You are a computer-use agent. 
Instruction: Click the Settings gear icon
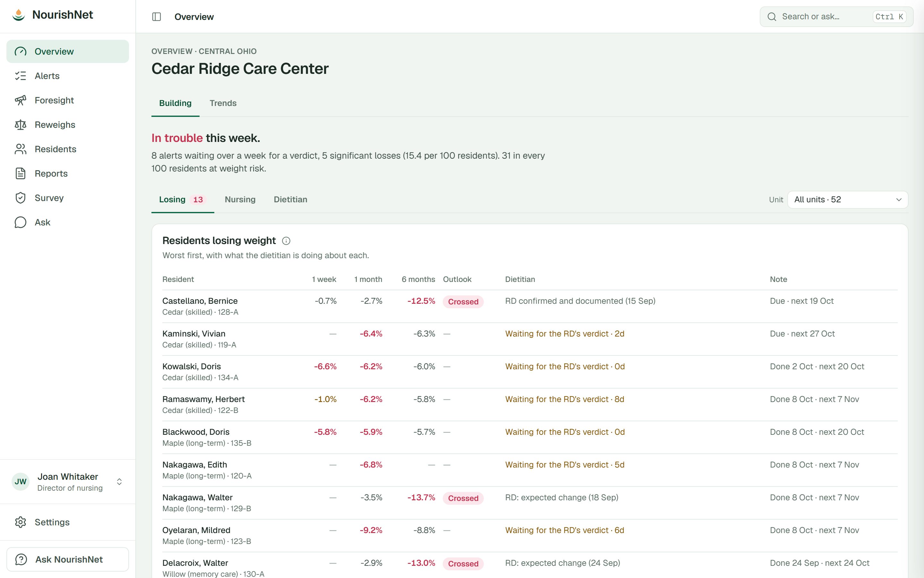click(21, 522)
